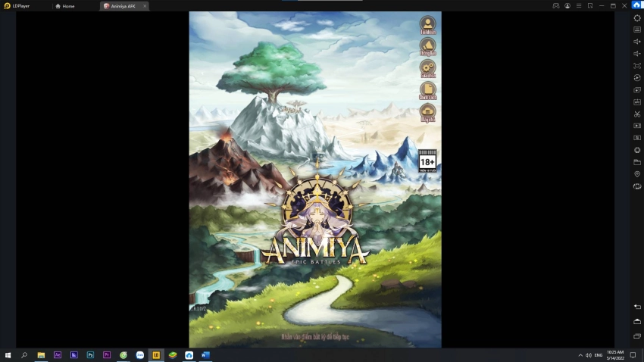This screenshot has width=644, height=362.
Task: Show hidden system tray icons
Action: click(x=580, y=355)
